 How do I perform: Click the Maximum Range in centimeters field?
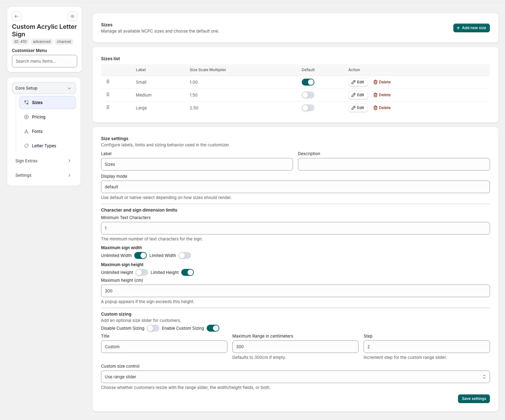[295, 347]
